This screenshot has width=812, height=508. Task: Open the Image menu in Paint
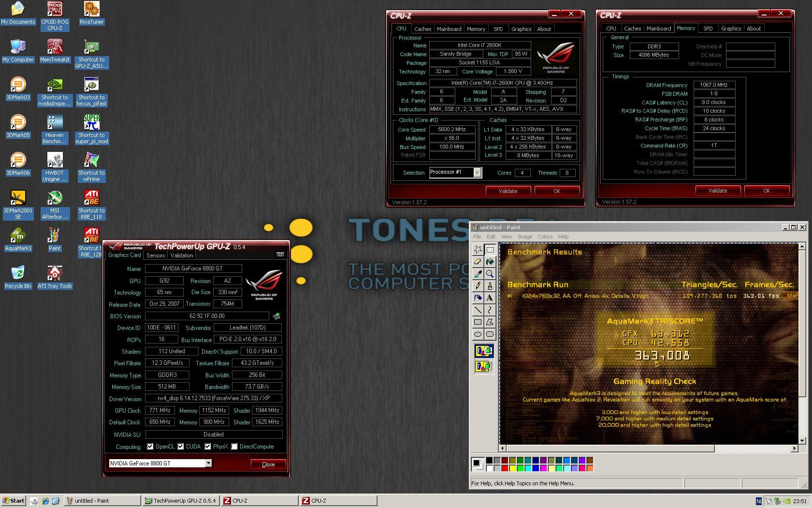pos(524,237)
